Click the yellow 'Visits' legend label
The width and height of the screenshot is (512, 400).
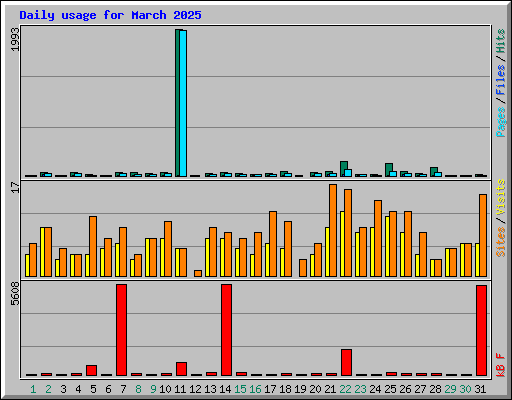click(x=501, y=198)
